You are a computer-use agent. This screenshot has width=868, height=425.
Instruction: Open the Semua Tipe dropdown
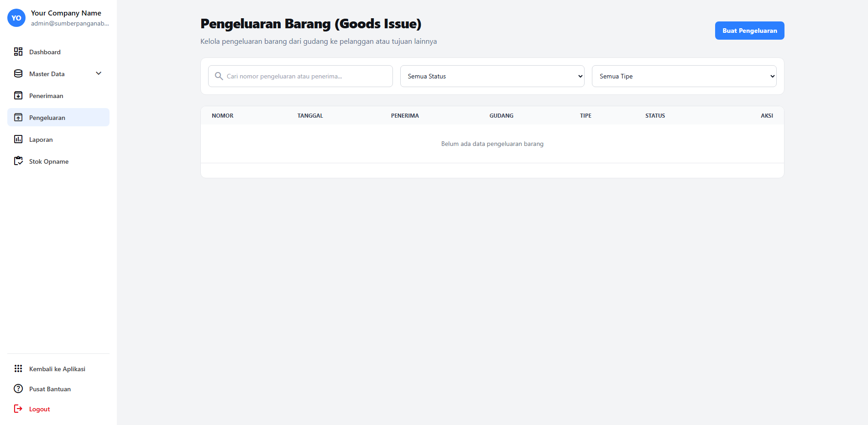684,76
